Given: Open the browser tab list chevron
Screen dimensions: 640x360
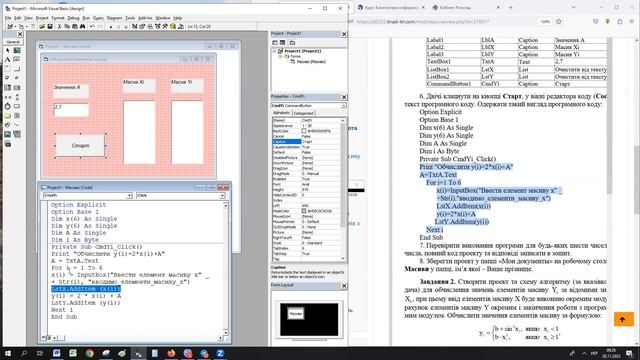Looking at the screenshot, I should click(573, 7).
